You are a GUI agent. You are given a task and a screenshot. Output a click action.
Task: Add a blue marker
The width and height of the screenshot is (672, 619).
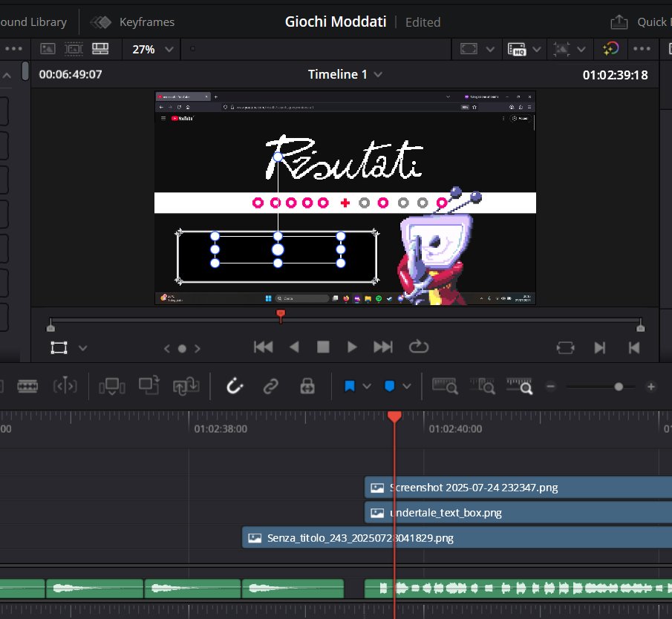390,387
